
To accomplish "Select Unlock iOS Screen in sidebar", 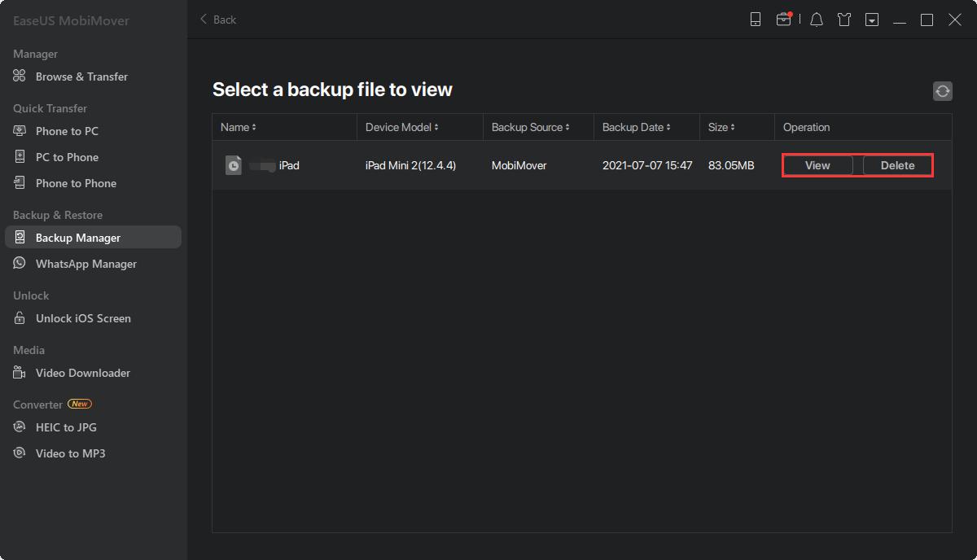I will click(x=83, y=318).
